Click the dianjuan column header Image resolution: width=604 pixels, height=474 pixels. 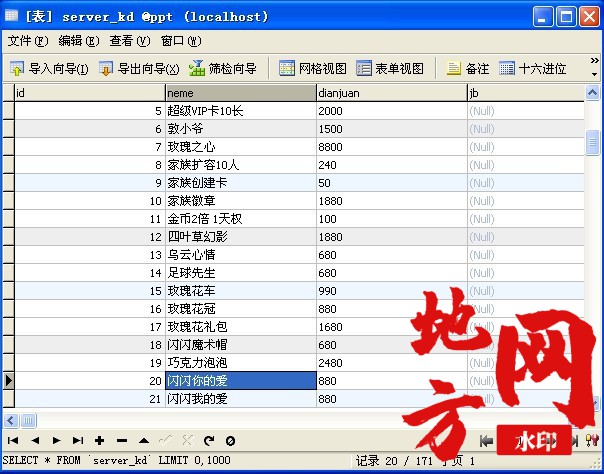point(392,93)
